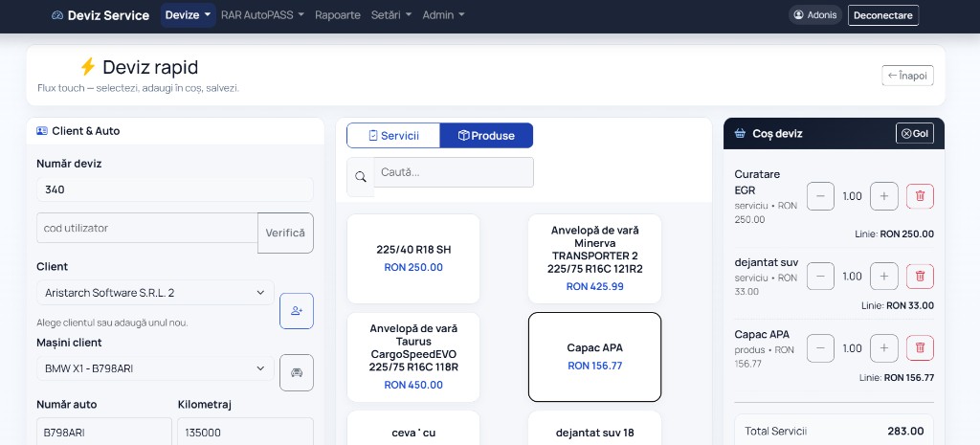This screenshot has height=445, width=980.
Task: Click the Înapoi back button
Action: (x=907, y=76)
